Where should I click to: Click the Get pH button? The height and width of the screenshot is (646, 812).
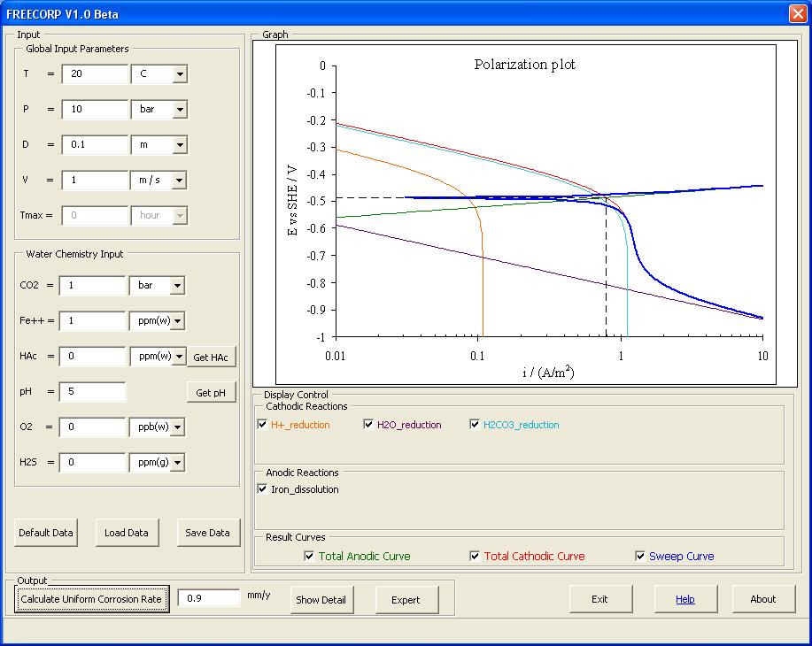[212, 391]
